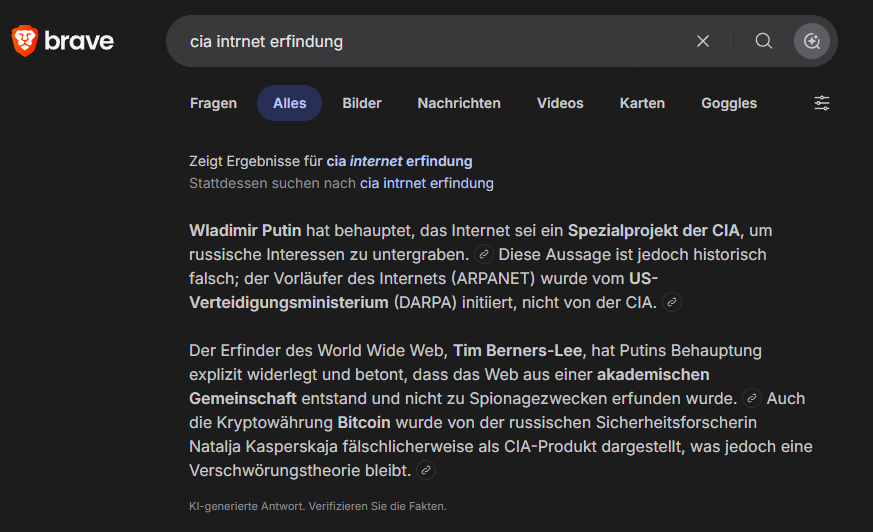Click the bold name 'Tim Berners-Lee'
Viewport: 873px width, 532px height.
518,351
